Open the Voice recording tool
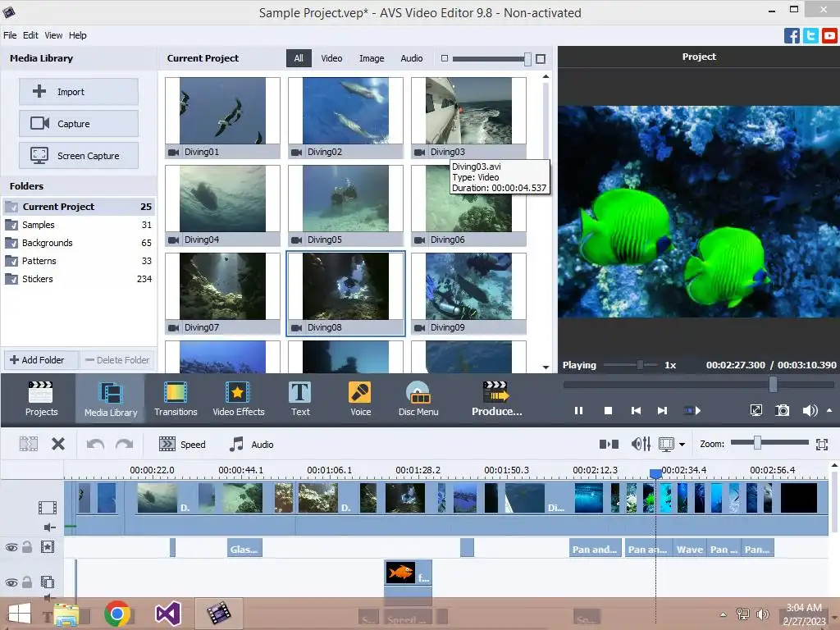This screenshot has height=630, width=840. point(360,399)
